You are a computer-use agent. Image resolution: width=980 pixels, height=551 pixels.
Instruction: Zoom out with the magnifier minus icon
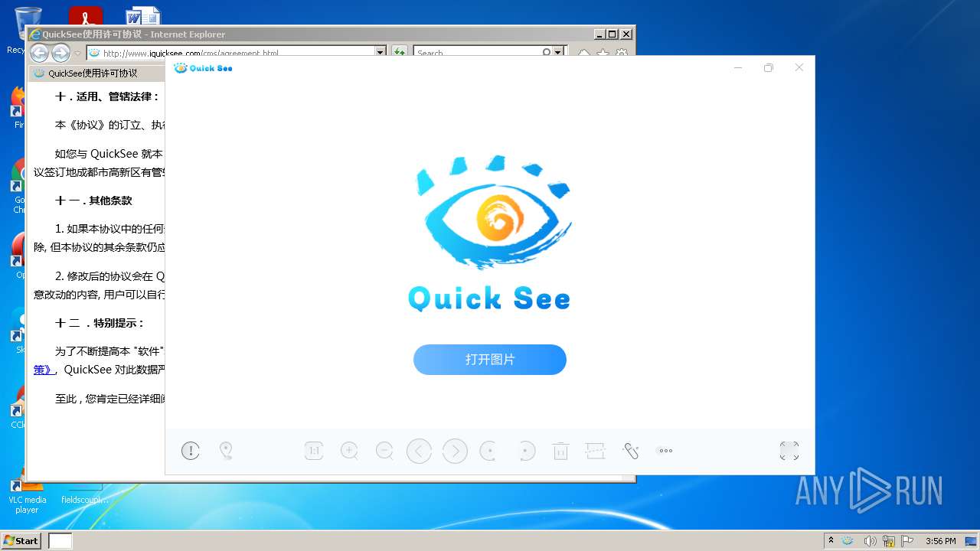coord(384,452)
